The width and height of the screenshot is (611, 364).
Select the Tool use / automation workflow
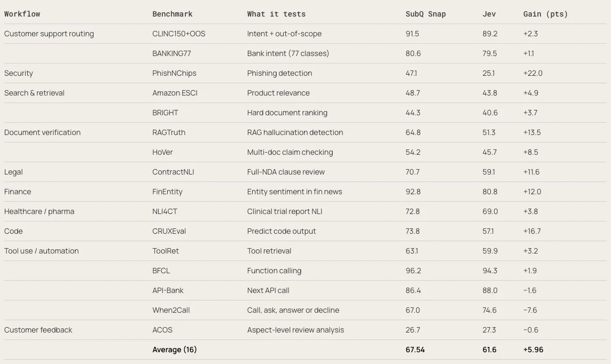point(41,251)
